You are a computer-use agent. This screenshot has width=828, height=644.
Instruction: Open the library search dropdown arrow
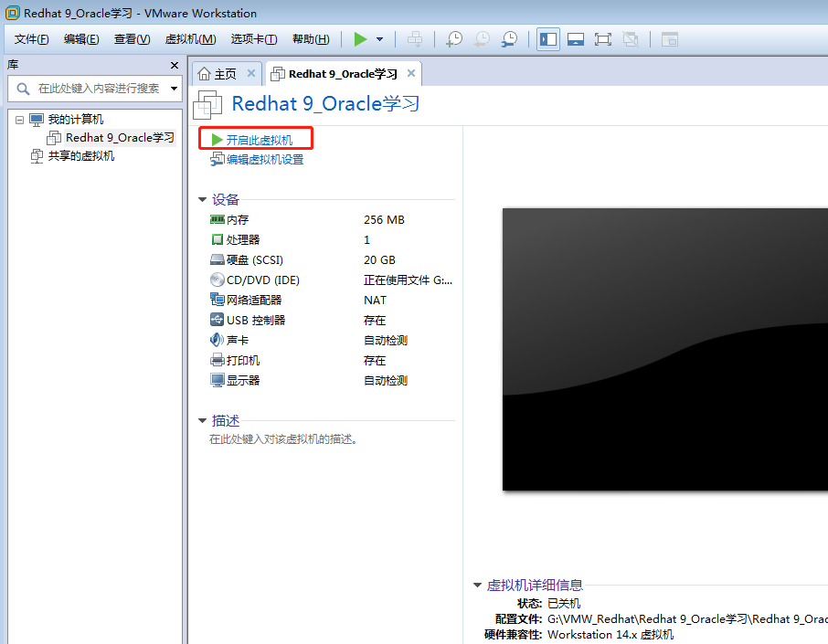coord(174,89)
